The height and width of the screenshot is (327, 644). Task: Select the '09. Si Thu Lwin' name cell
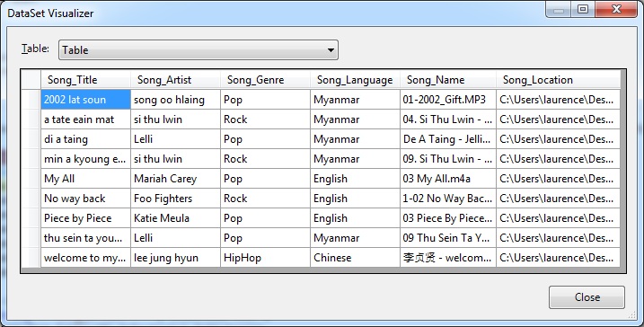coord(448,159)
